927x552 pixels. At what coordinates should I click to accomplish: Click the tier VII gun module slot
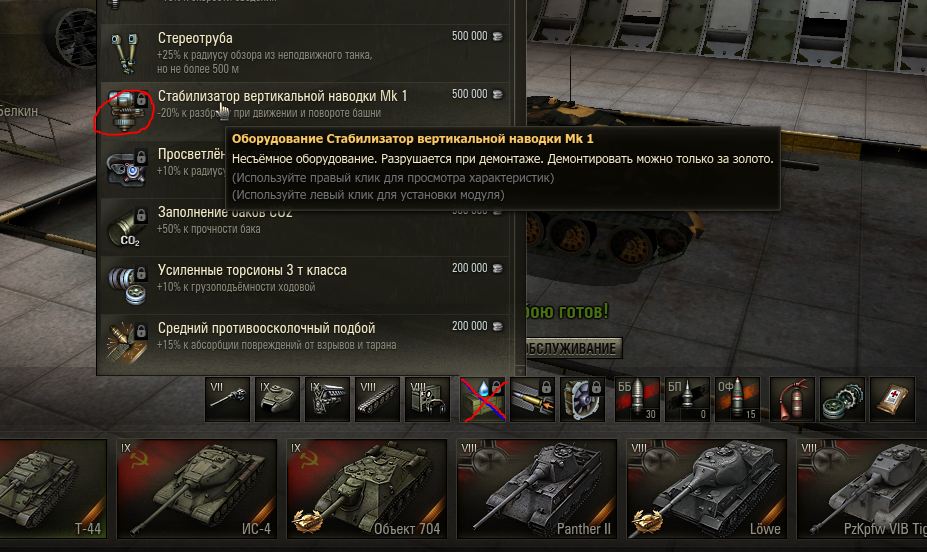[228, 400]
